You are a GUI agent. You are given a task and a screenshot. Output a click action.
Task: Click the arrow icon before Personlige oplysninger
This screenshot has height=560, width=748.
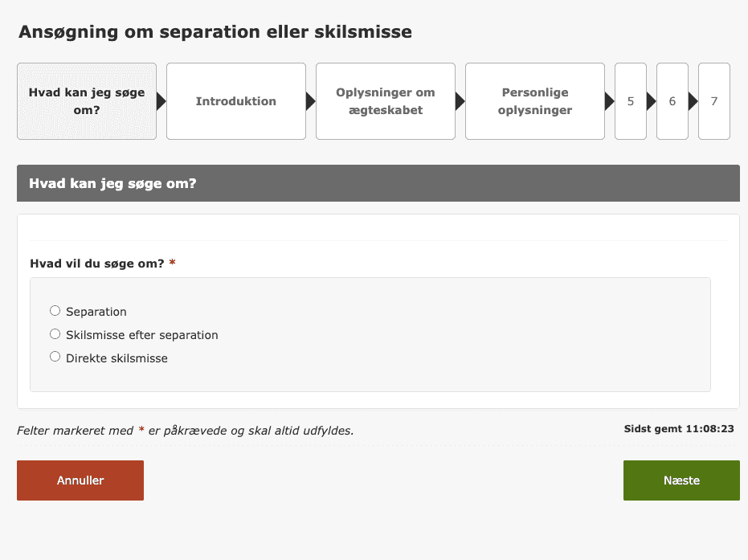coord(460,101)
